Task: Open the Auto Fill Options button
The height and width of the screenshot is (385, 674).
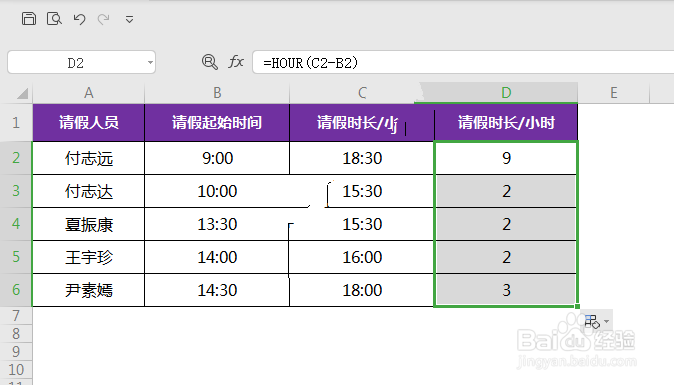Action: [597, 321]
